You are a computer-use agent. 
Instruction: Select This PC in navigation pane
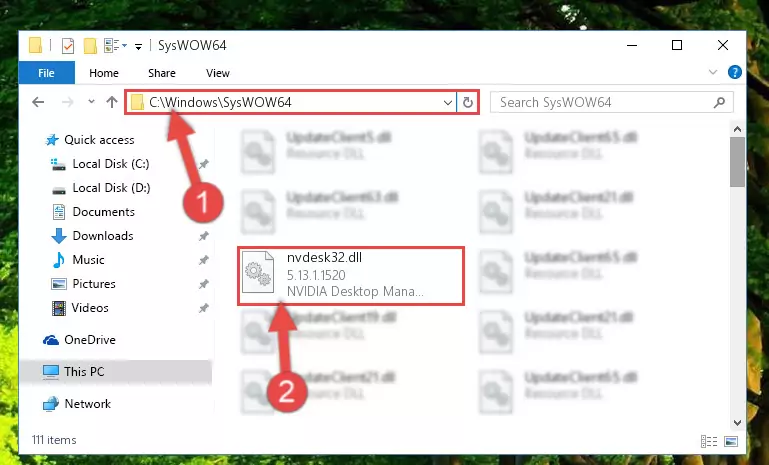click(x=84, y=372)
